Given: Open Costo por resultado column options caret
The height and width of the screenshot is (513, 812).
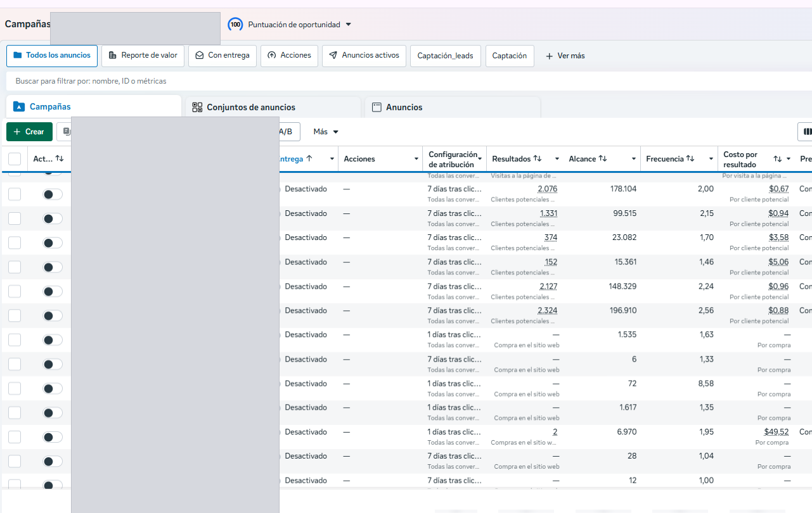Looking at the screenshot, I should (789, 159).
